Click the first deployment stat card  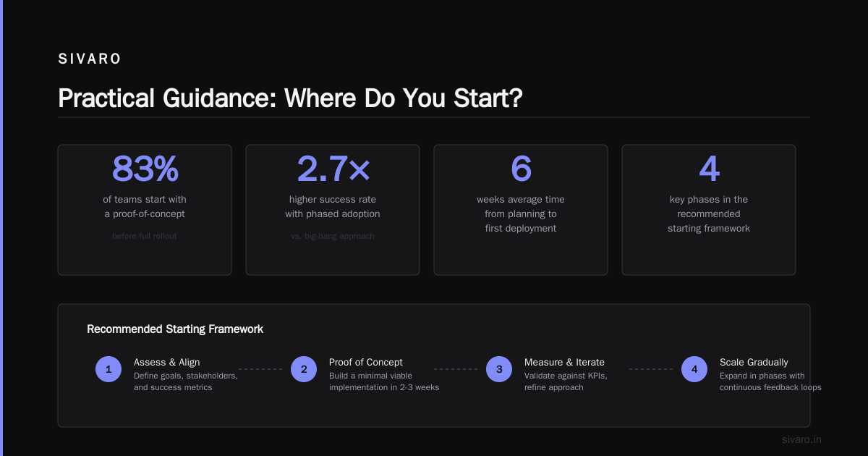pyautogui.click(x=521, y=210)
